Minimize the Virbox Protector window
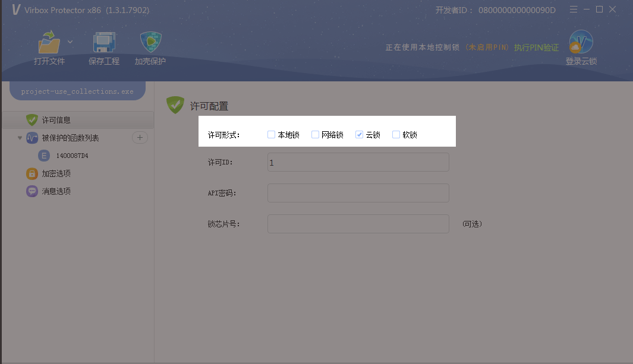 (x=587, y=10)
